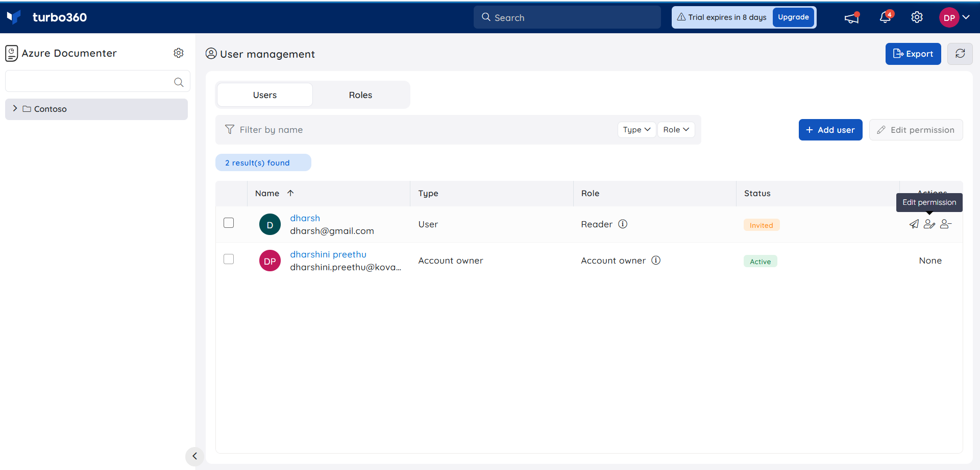Click the Account owner role info icon
The height and width of the screenshot is (470, 980).
coord(656,260)
